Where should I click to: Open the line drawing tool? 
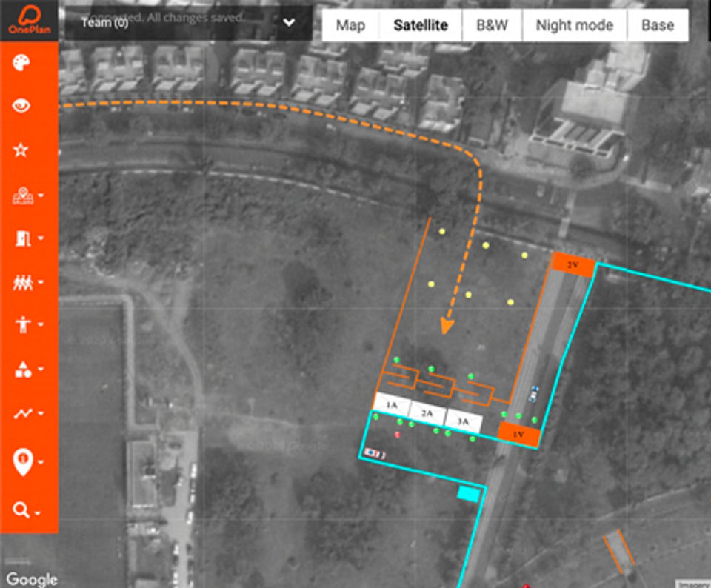click(x=23, y=413)
